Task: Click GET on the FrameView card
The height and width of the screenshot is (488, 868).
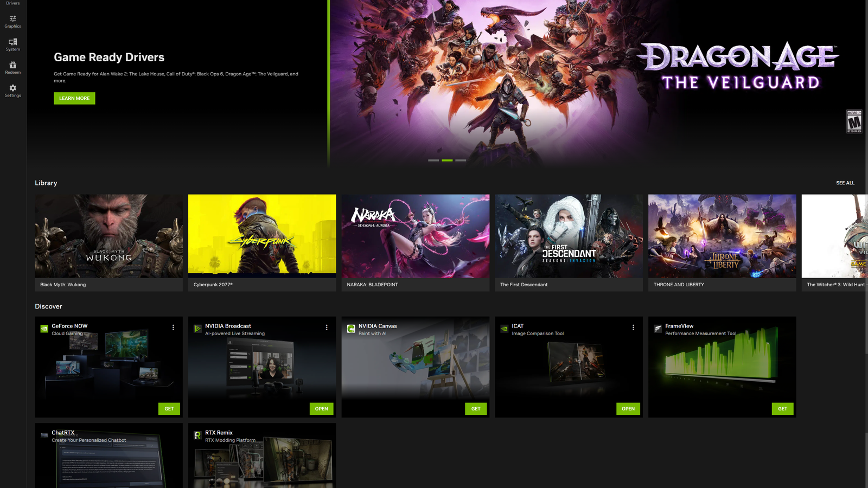Action: coord(782,408)
